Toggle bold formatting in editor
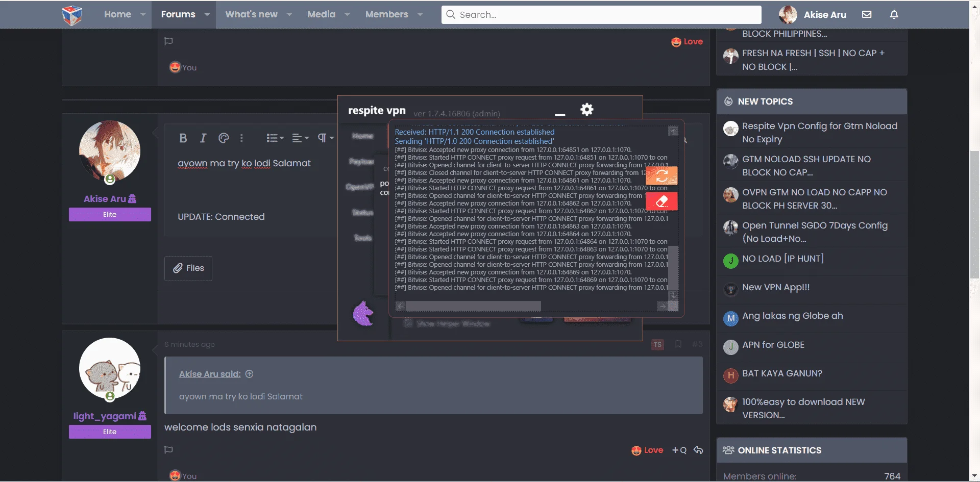Viewport: 980px width, 482px height. [x=183, y=138]
